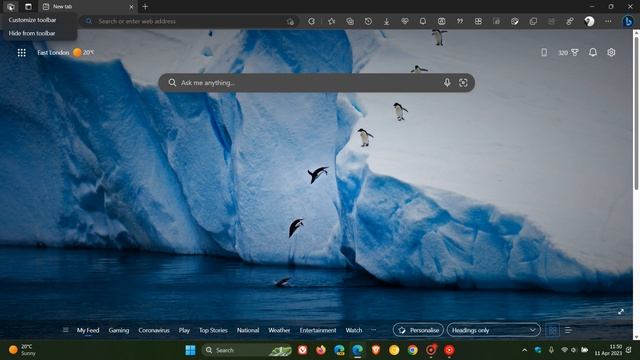Switch feed to list view
Screen dimensions: 640x360
pos(568,330)
